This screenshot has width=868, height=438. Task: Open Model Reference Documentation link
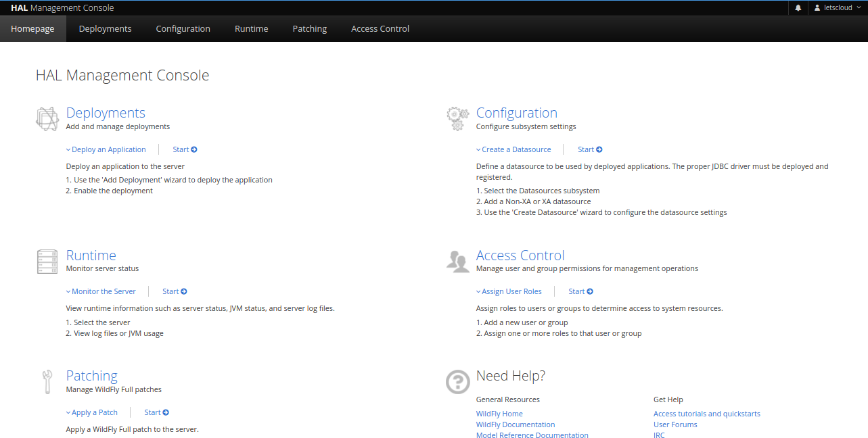point(532,435)
